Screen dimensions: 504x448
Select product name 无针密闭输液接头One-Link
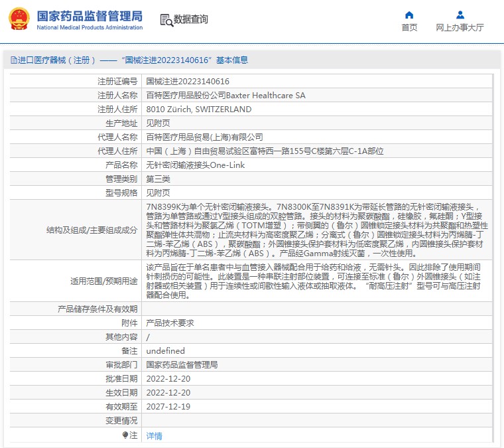coord(196,165)
